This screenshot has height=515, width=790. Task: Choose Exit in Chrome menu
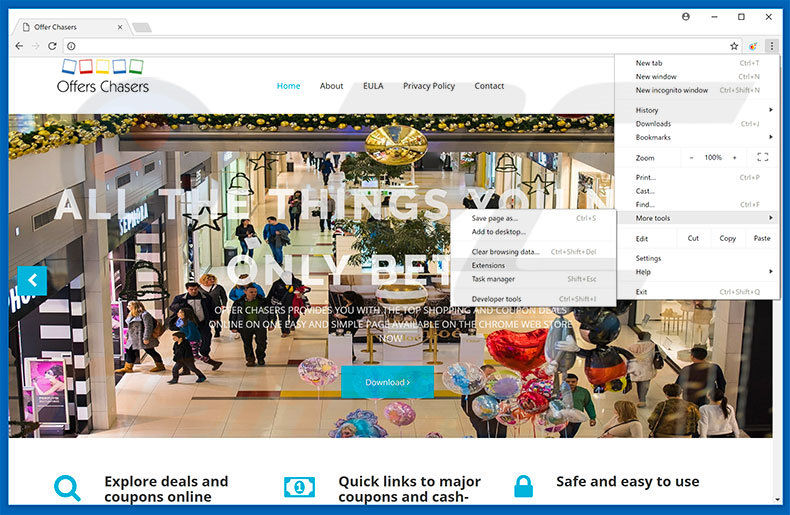click(697, 292)
